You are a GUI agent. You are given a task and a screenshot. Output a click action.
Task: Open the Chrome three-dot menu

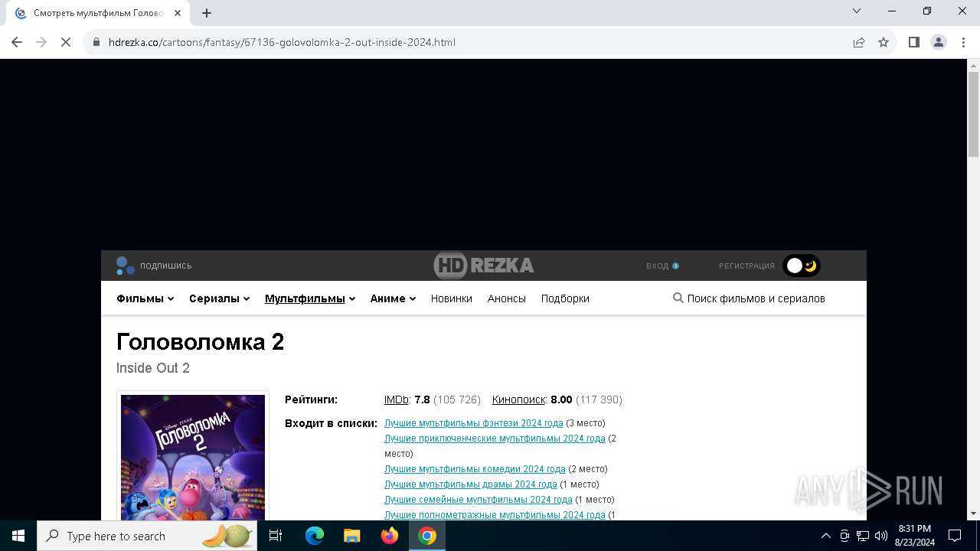pyautogui.click(x=963, y=42)
